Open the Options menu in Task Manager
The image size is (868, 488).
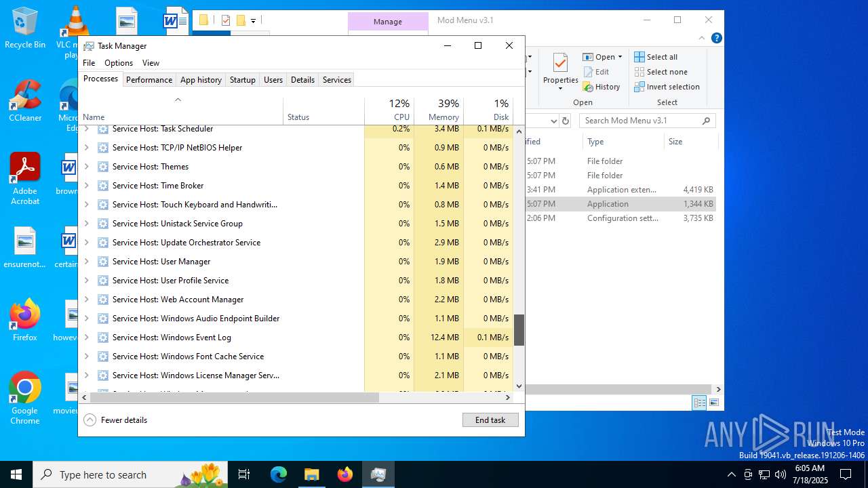(x=119, y=63)
